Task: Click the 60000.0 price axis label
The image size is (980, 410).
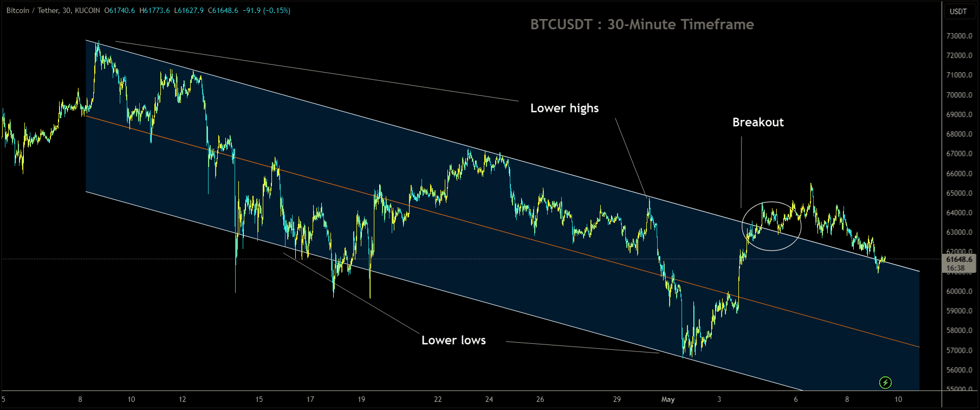Action: pos(959,291)
